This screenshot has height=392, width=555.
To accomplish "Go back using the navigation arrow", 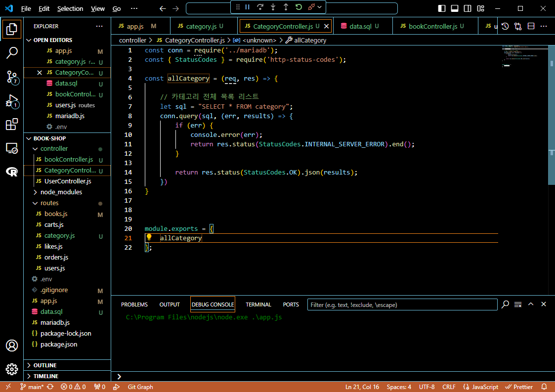I will [163, 8].
